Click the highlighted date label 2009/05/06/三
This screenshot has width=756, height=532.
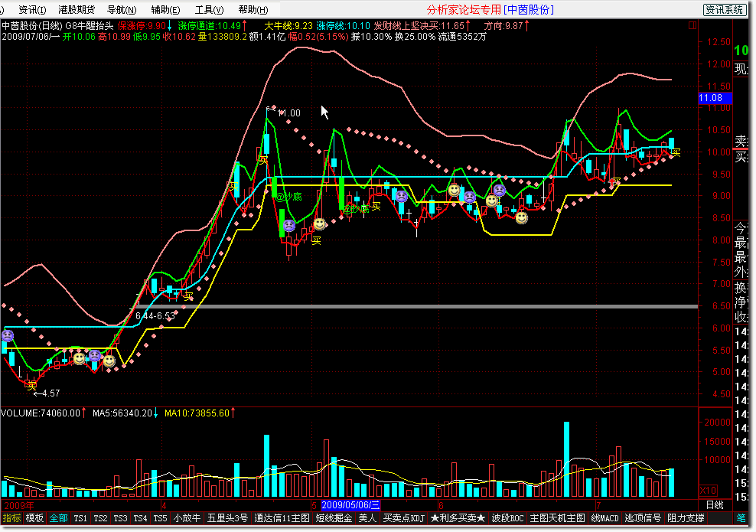point(350,505)
